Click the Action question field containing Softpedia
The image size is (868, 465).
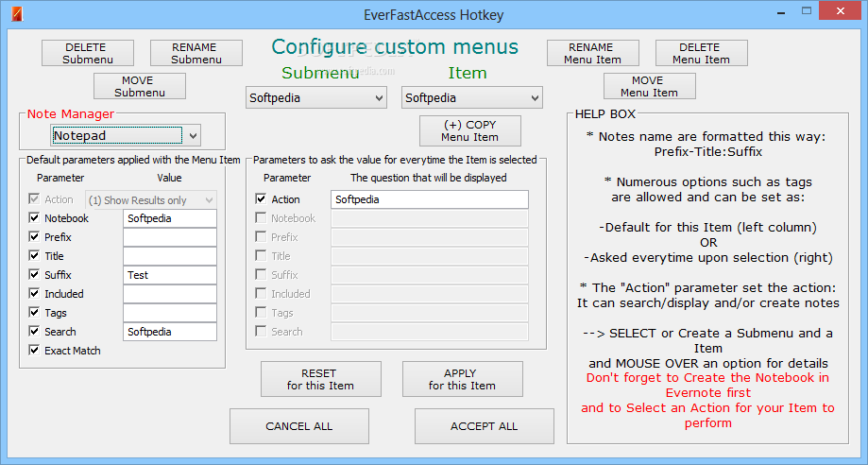(x=430, y=199)
